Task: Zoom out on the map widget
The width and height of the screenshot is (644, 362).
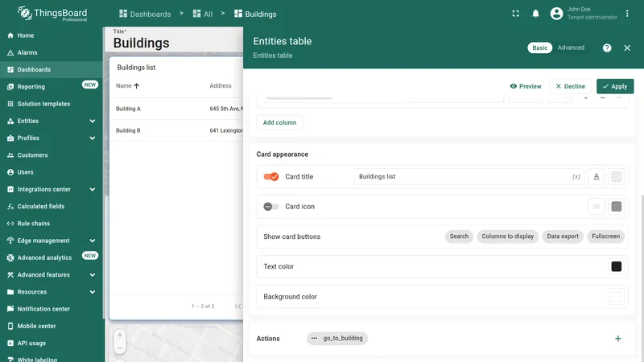Action: pyautogui.click(x=120, y=348)
